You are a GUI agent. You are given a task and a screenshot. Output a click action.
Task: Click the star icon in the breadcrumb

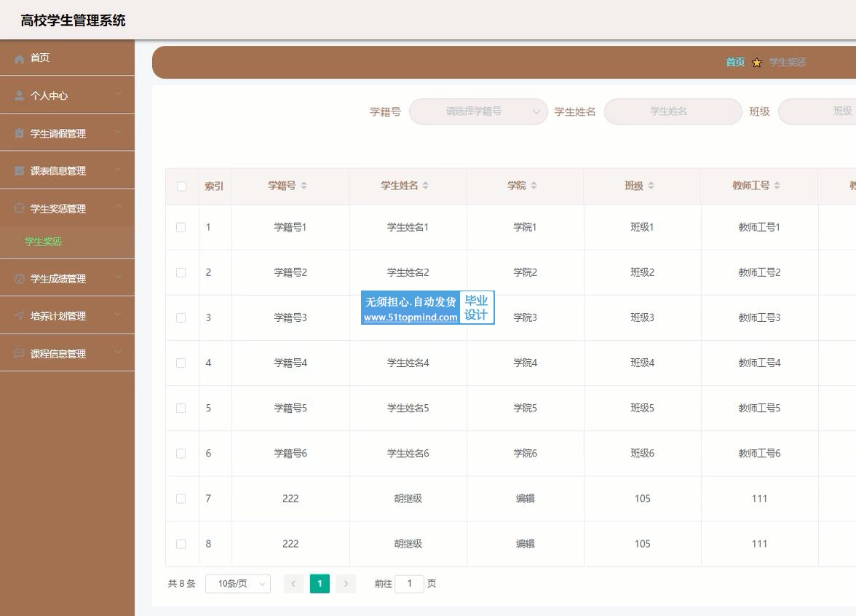pos(757,63)
